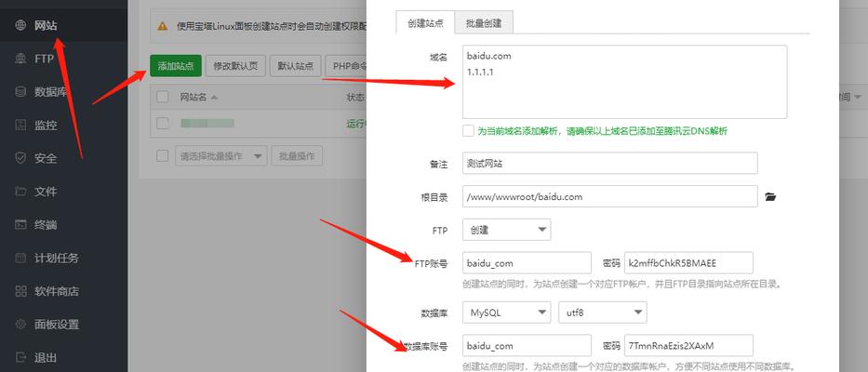Click the 域名 textarea

coord(624,82)
